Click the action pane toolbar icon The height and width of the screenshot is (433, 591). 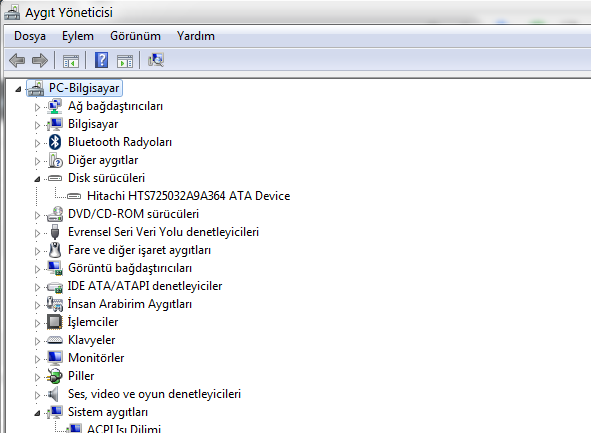coord(125,61)
